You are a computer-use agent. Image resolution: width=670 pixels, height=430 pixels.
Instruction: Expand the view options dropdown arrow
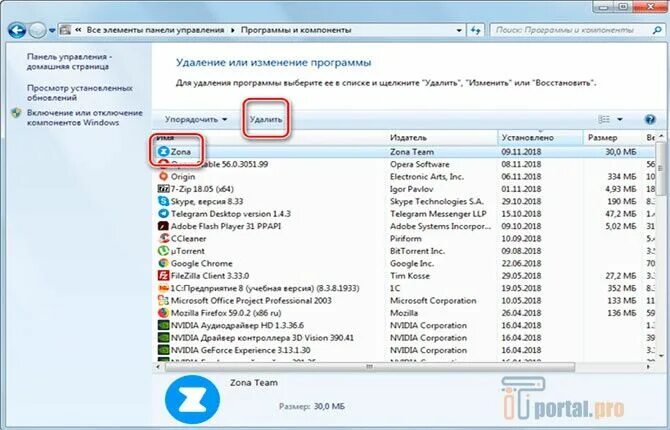(x=620, y=119)
